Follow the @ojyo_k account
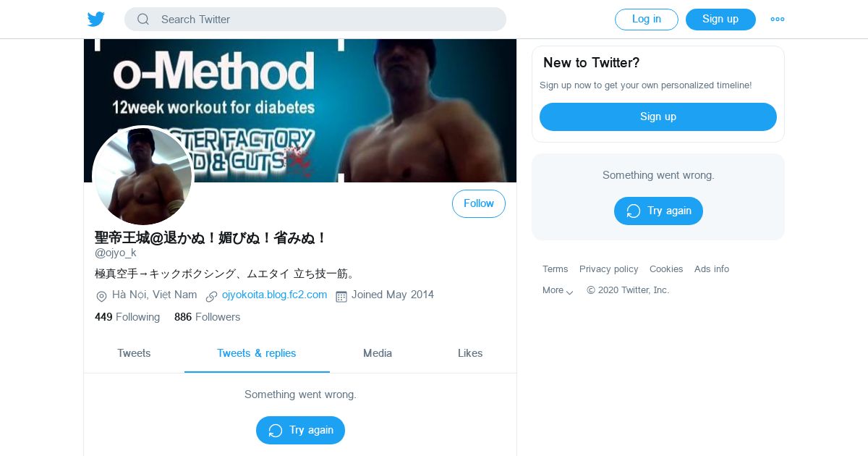The image size is (868, 456). click(x=479, y=203)
